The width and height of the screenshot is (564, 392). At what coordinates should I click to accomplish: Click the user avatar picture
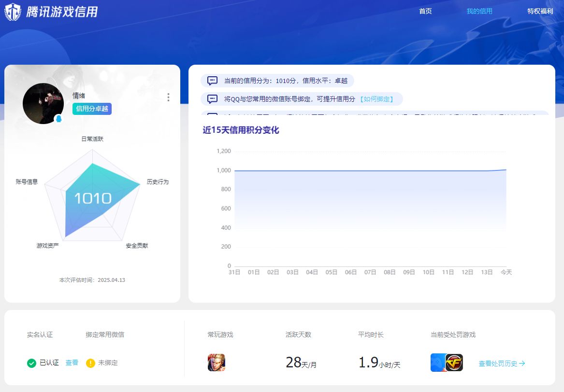[43, 103]
